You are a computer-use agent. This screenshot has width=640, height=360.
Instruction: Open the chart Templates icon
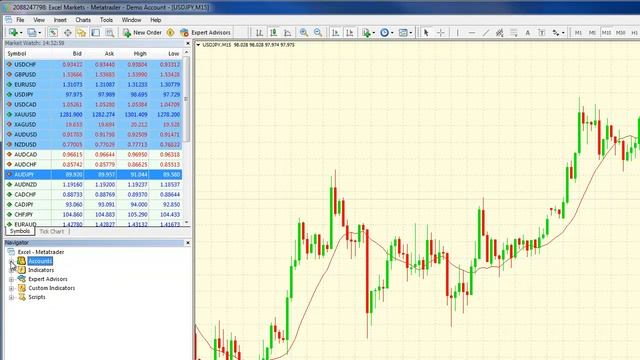[x=403, y=32]
